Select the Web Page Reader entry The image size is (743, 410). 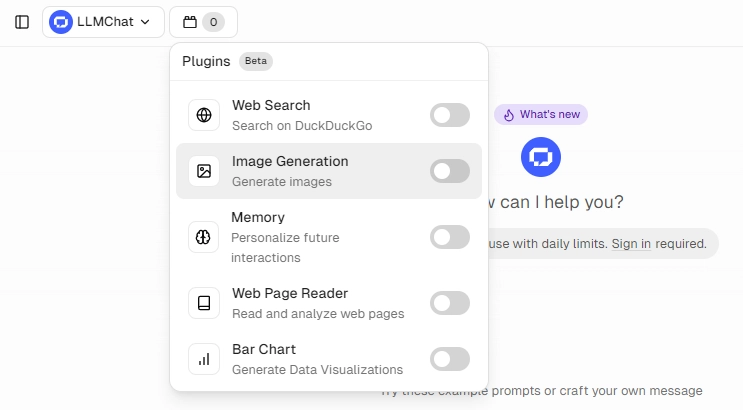pyautogui.click(x=329, y=303)
